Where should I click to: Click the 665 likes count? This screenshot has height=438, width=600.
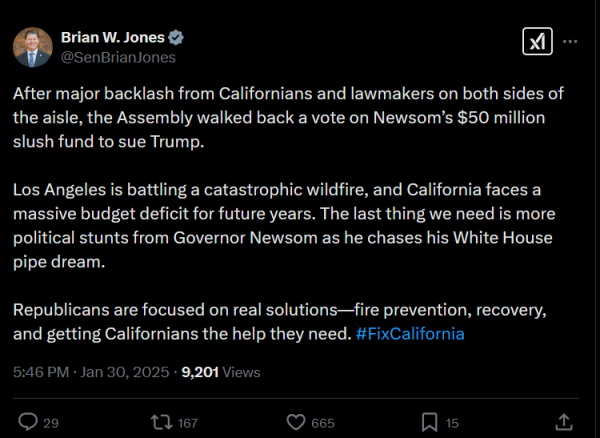(x=322, y=423)
